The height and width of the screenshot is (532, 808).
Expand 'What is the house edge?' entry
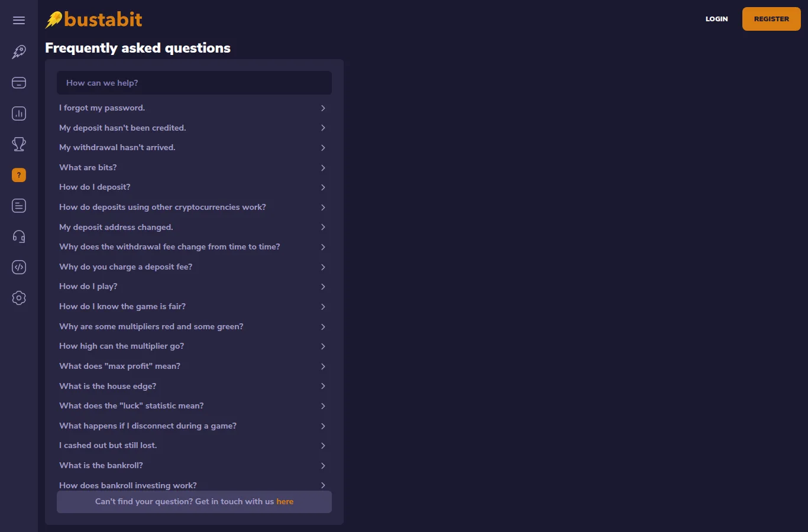pyautogui.click(x=194, y=386)
